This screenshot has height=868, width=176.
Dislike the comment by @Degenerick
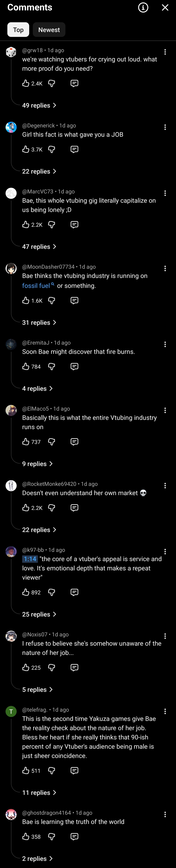(52, 149)
